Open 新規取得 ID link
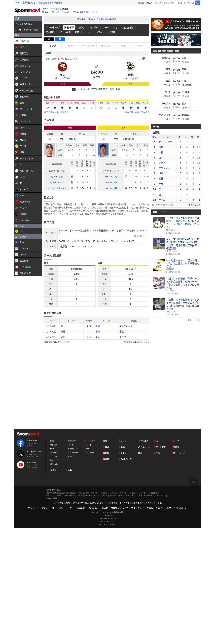The height and width of the screenshot is (644, 215). coord(64,9)
